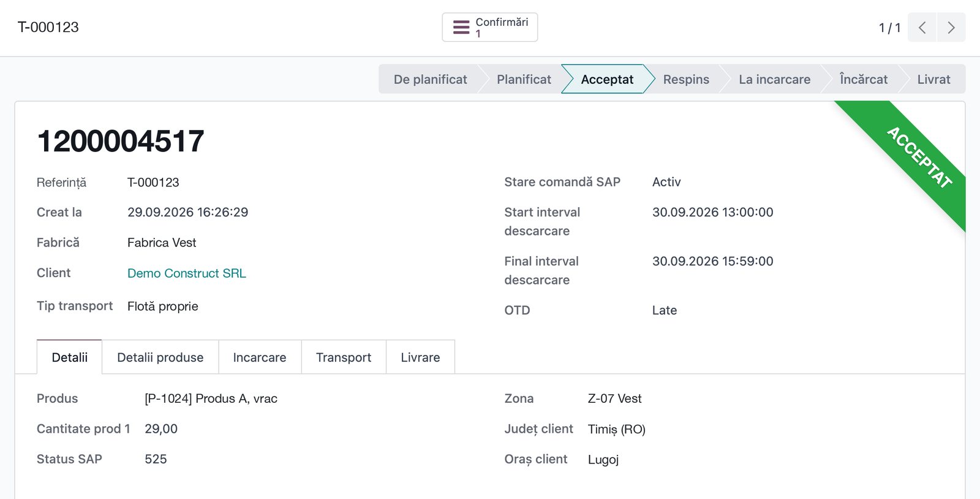Click the Referință value T-000123

[x=153, y=183]
